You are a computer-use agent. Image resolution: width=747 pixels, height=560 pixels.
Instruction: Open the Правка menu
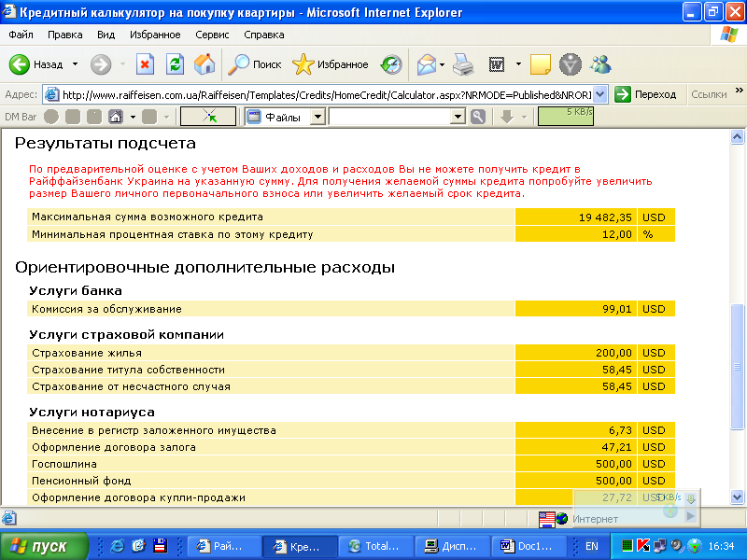click(64, 35)
